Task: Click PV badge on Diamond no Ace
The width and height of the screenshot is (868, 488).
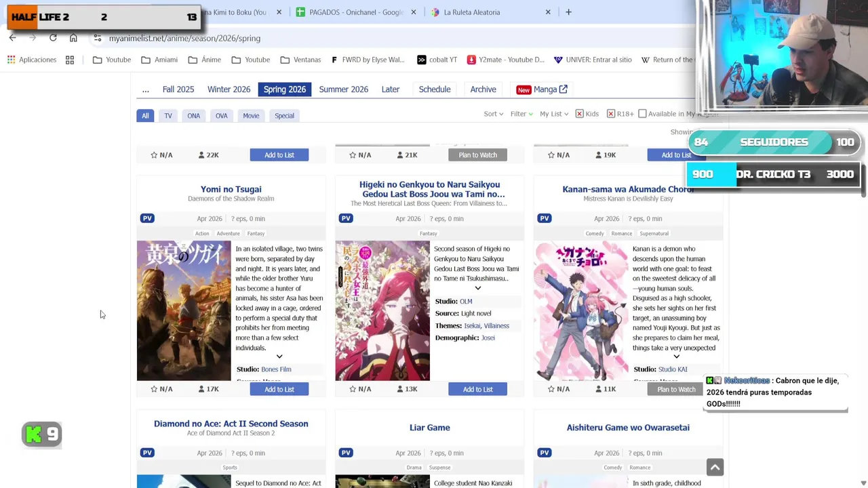Action: (x=147, y=453)
